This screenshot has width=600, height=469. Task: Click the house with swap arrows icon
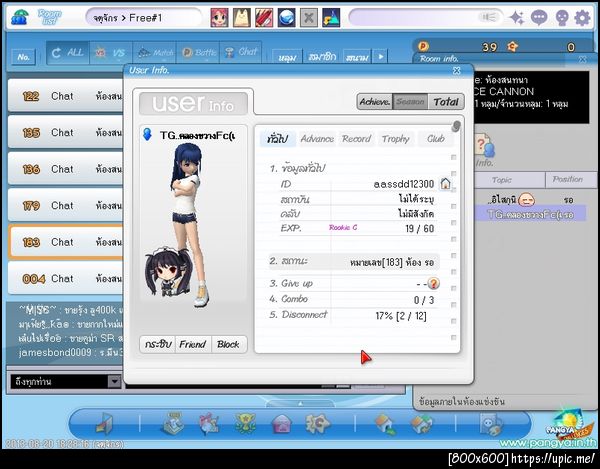point(422,424)
